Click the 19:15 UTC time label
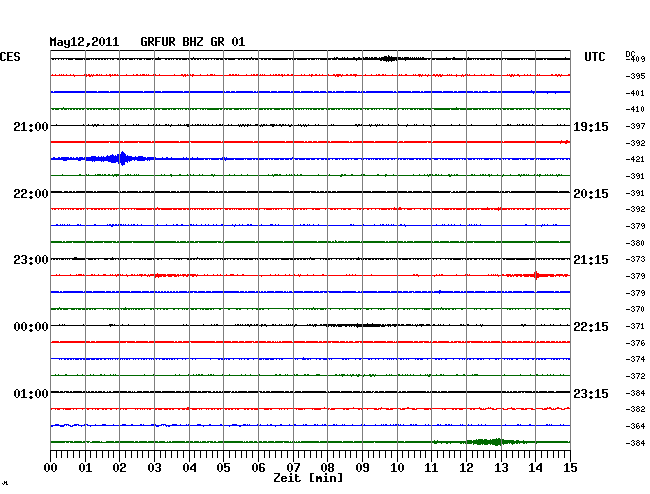650x494 pixels. 591,126
